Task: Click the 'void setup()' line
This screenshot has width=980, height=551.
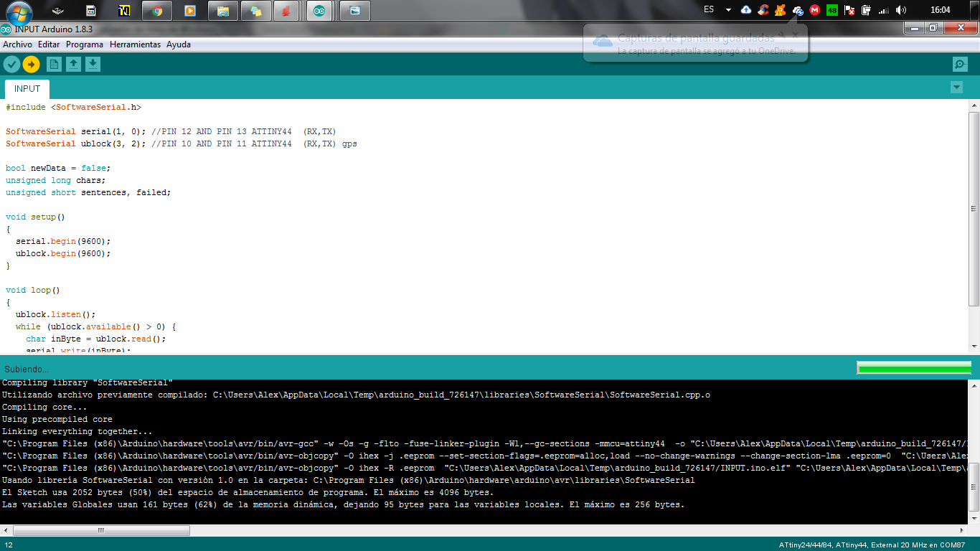Action: 35,217
